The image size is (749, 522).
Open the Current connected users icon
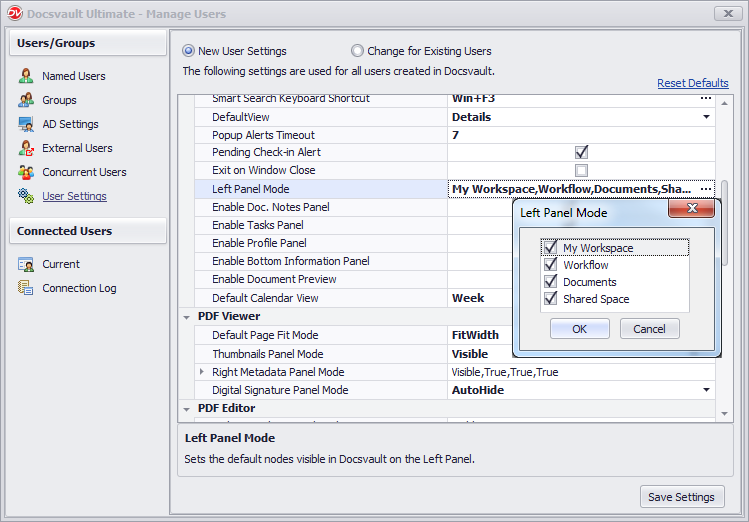tap(26, 264)
